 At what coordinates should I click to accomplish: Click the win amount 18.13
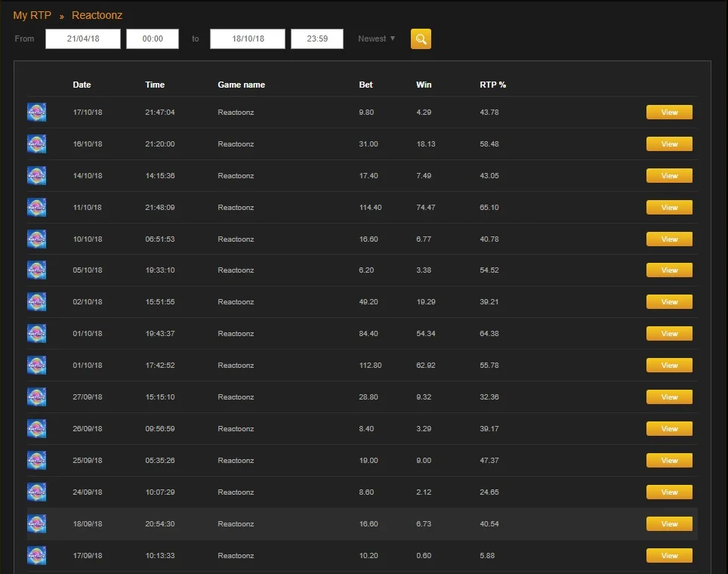(x=426, y=143)
